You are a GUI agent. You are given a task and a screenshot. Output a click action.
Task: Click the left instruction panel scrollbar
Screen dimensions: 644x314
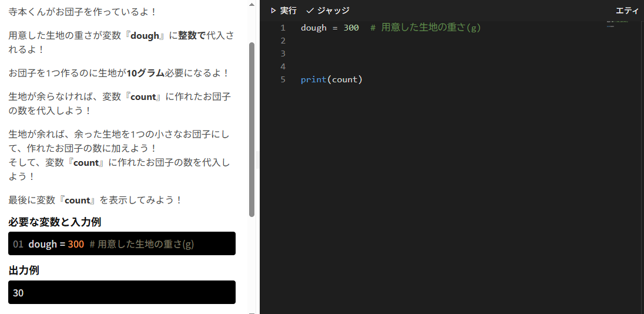tap(252, 129)
